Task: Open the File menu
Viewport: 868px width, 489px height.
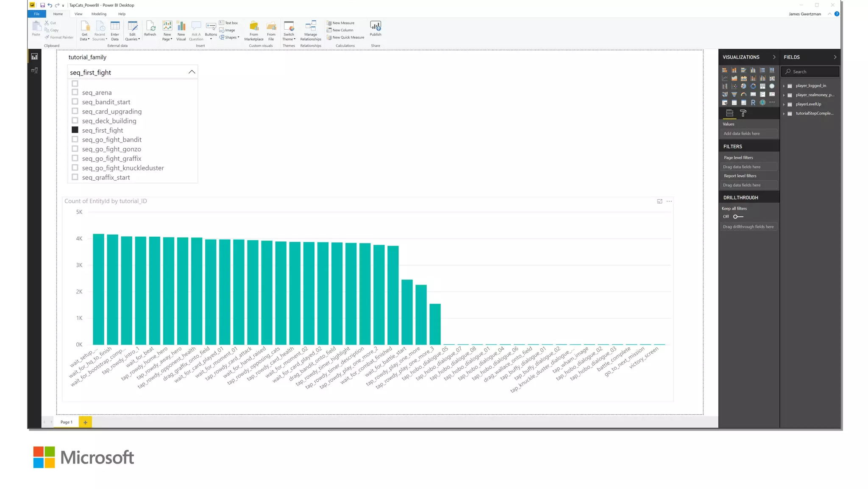Action: (x=37, y=14)
